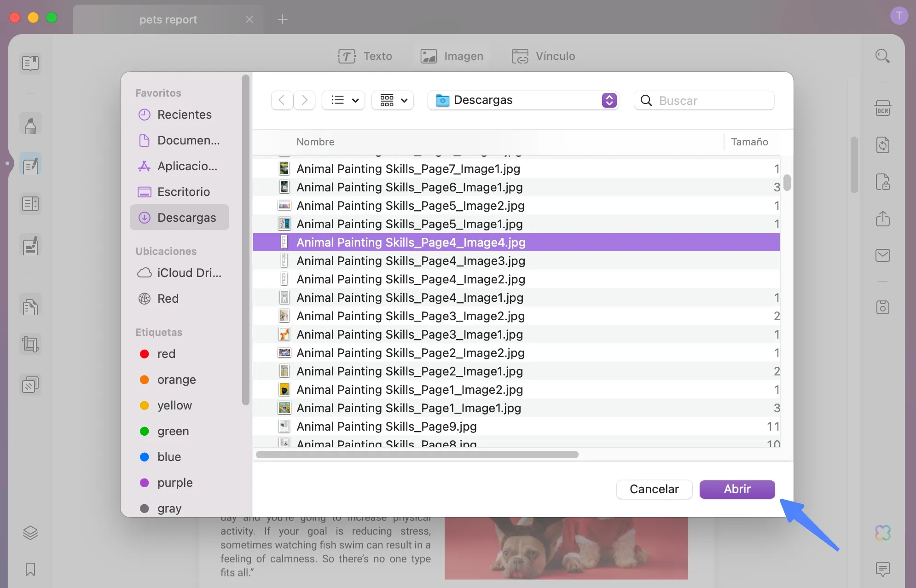This screenshot has width=916, height=588.
Task: Filter by red tag
Action: pos(180,354)
